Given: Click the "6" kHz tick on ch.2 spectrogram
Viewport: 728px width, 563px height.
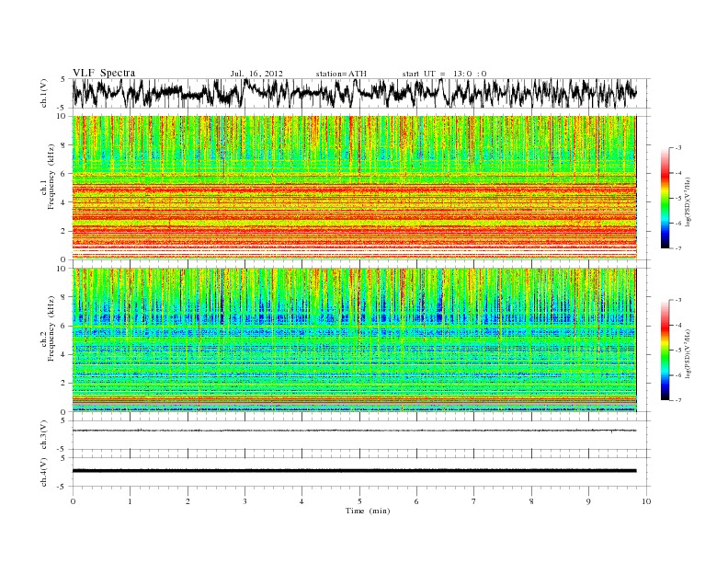Looking at the screenshot, I should (x=63, y=326).
